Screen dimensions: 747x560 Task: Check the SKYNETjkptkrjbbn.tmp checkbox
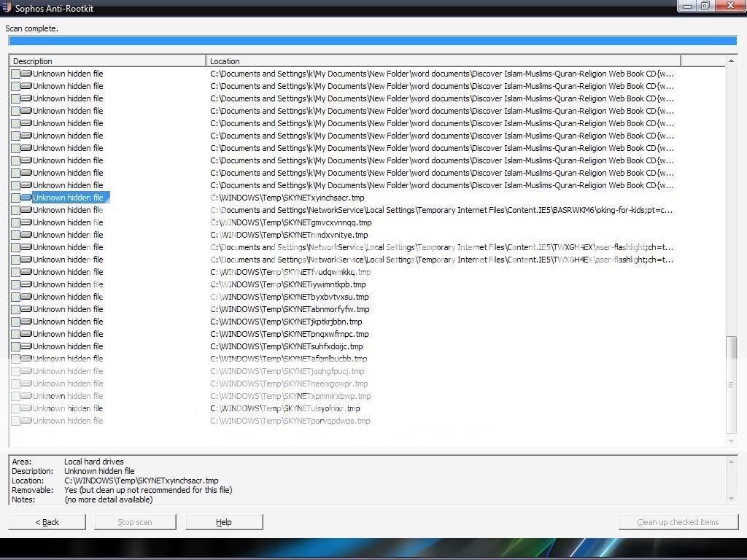coord(15,322)
